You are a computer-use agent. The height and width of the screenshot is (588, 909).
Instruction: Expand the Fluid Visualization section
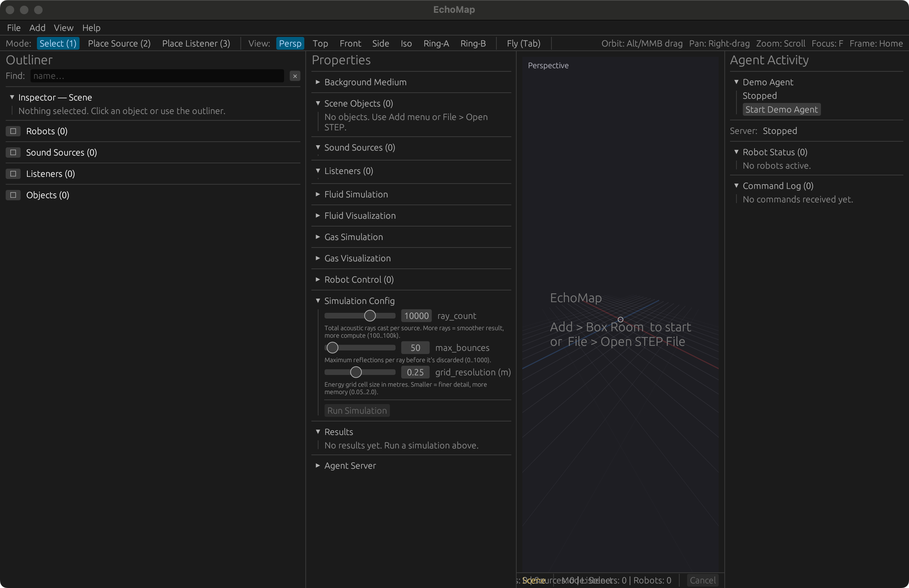click(x=318, y=216)
